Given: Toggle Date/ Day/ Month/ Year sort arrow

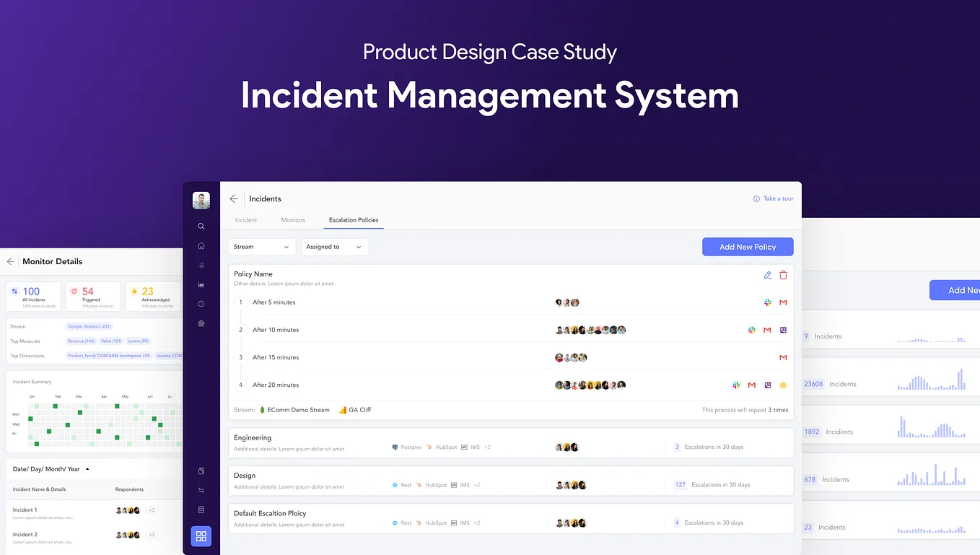Looking at the screenshot, I should [87, 469].
